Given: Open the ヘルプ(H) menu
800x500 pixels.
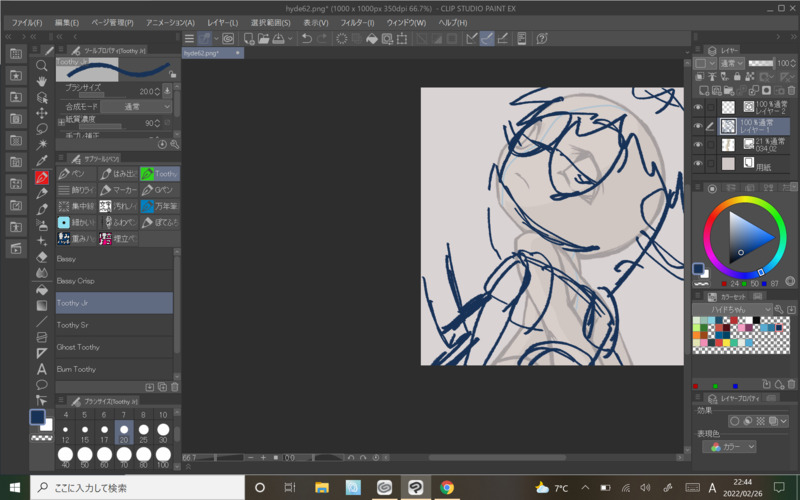Looking at the screenshot, I should 453,23.
